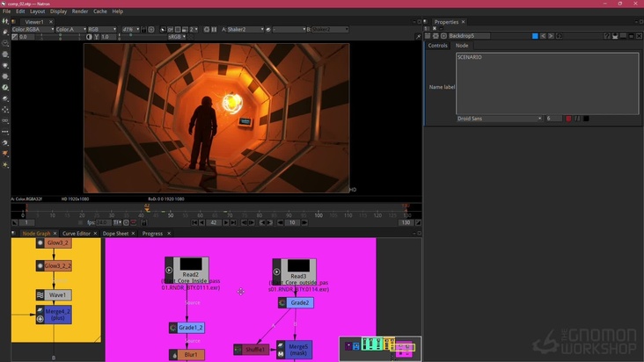The width and height of the screenshot is (644, 362).
Task: Open the timeline format TI dropdown
Action: (x=117, y=222)
